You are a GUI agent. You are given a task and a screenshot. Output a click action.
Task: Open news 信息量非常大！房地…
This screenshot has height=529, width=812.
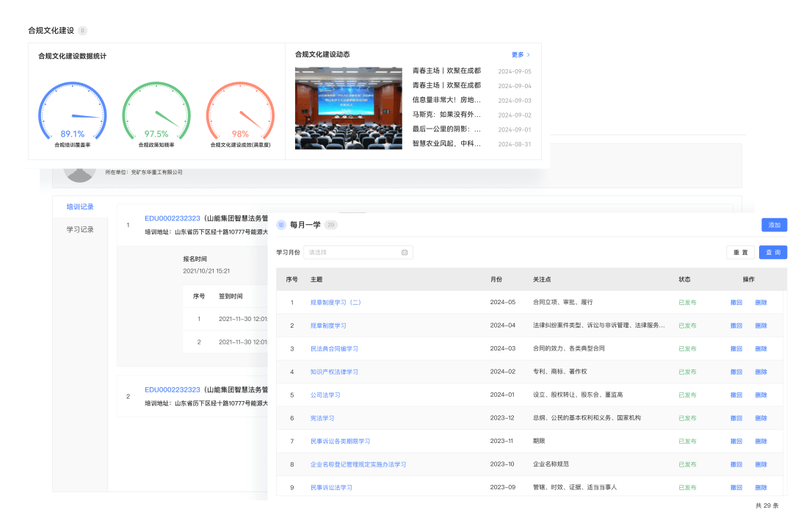[446, 100]
